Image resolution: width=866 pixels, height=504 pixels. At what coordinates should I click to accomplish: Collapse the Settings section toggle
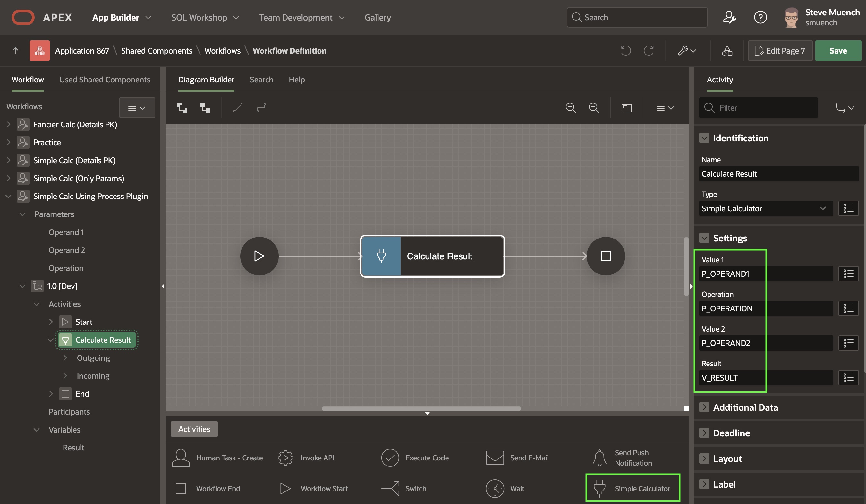704,238
